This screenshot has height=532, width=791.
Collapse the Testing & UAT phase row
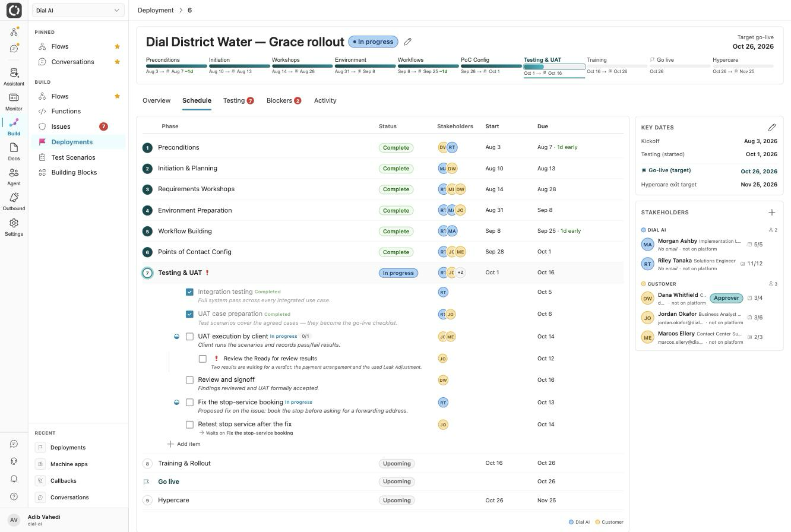pyautogui.click(x=383, y=273)
